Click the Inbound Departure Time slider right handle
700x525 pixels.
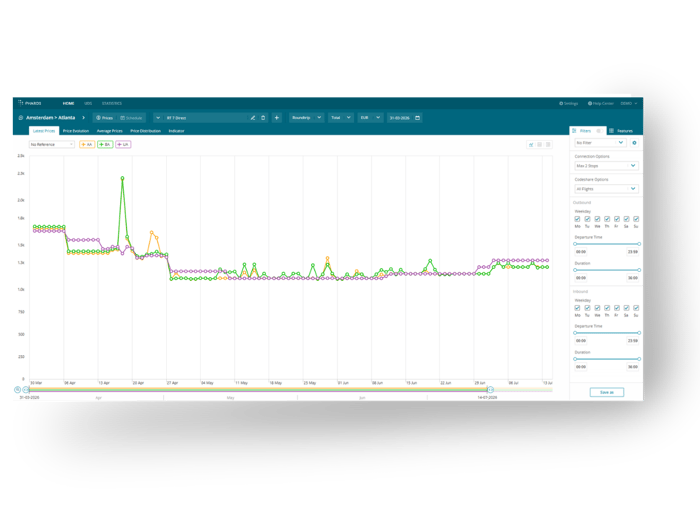(639, 333)
